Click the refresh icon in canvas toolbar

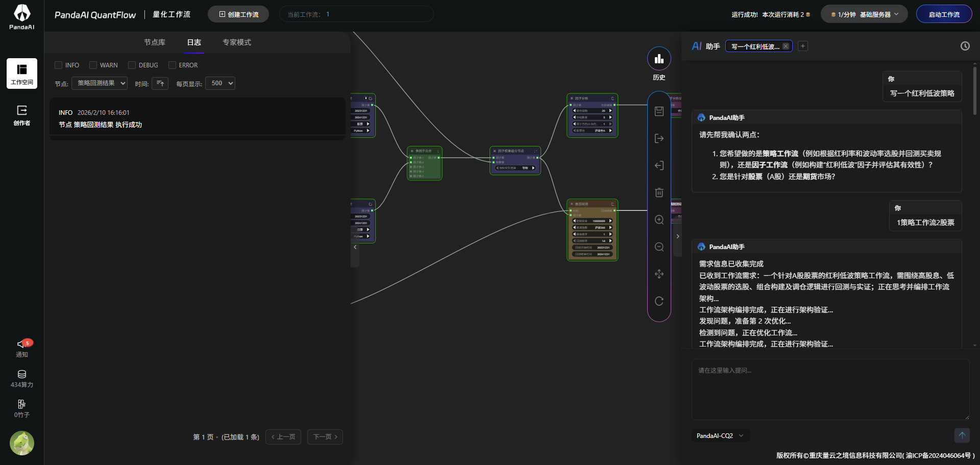click(659, 301)
